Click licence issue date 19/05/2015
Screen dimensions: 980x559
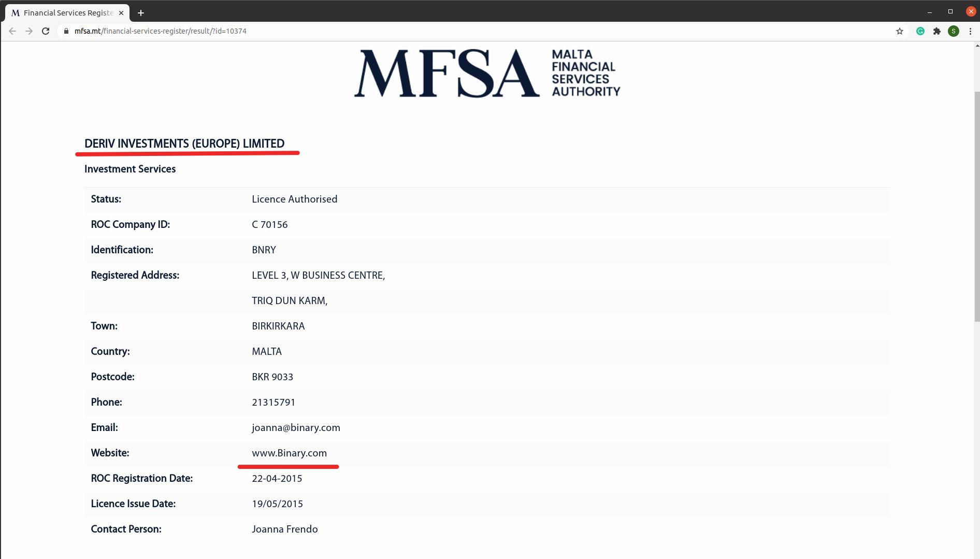[x=277, y=504]
